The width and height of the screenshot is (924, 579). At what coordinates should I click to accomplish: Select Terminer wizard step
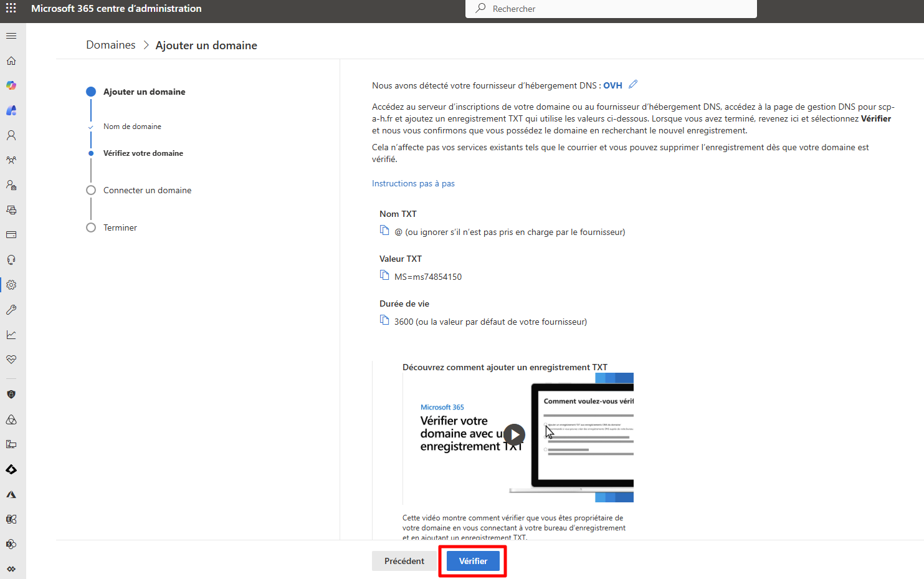pos(120,227)
